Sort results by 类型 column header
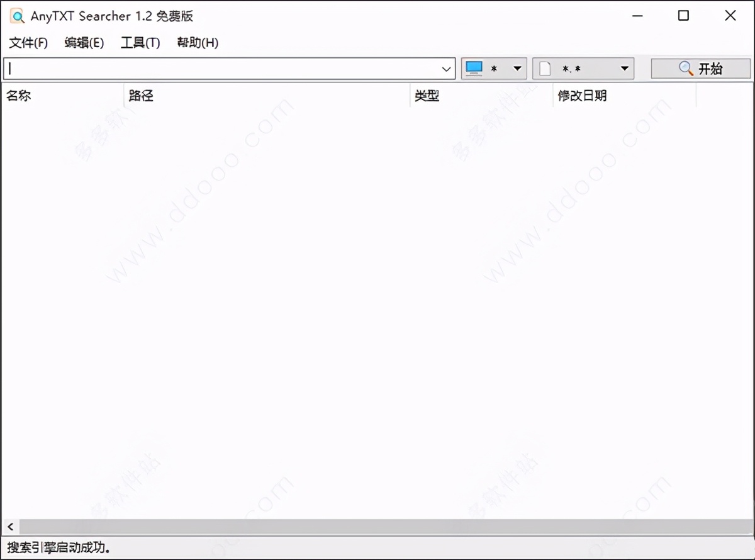This screenshot has height=560, width=755. click(481, 96)
